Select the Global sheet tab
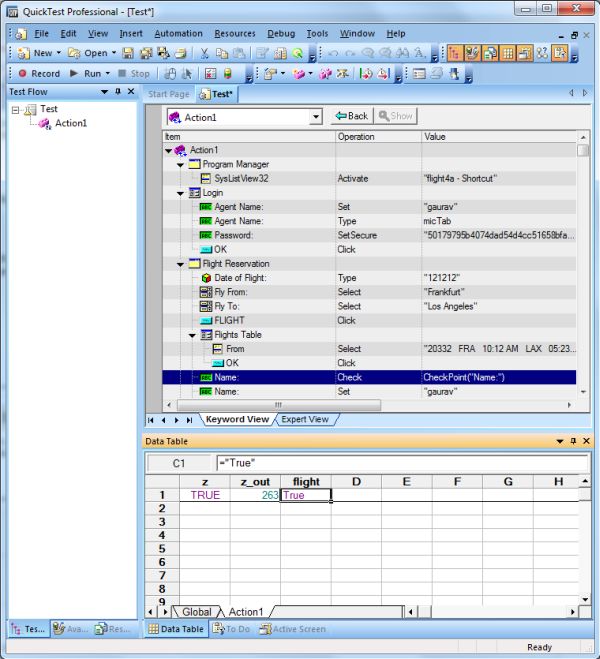Image resolution: width=600 pixels, height=659 pixels. (x=197, y=612)
